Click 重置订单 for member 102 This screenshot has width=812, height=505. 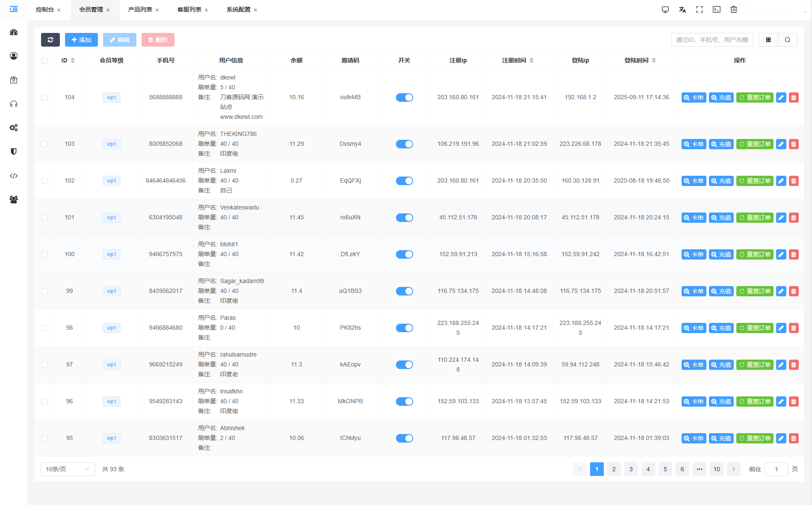[x=755, y=181]
